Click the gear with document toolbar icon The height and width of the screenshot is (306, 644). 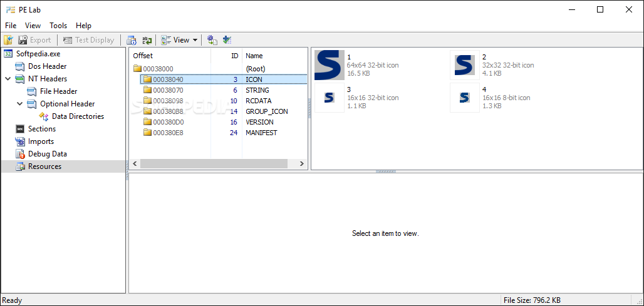(212, 40)
